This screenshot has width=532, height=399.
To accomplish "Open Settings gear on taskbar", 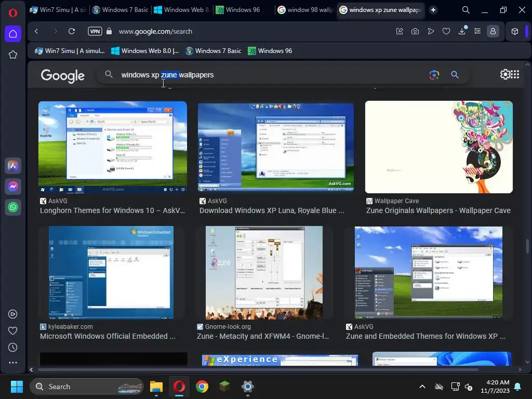I will tap(248, 387).
